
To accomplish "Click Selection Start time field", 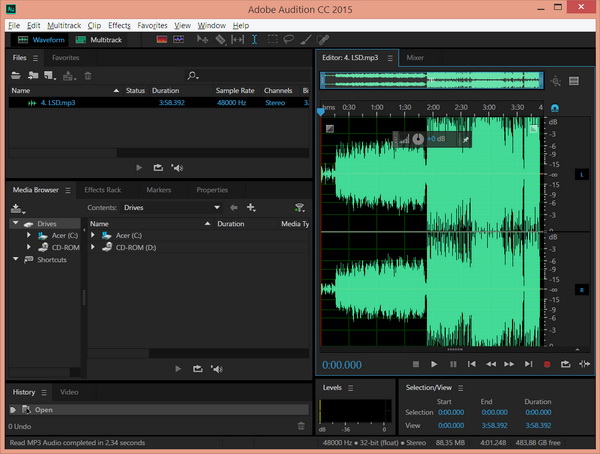I will (451, 412).
